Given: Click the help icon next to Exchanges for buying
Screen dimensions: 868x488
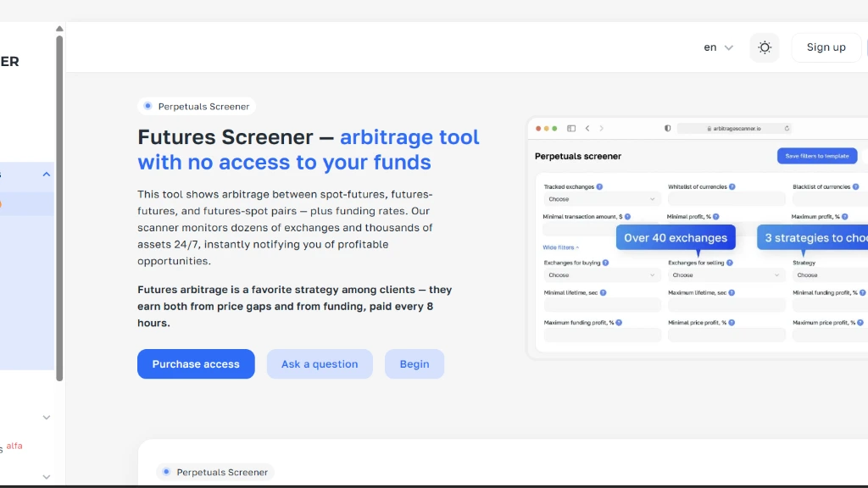Looking at the screenshot, I should [x=605, y=263].
